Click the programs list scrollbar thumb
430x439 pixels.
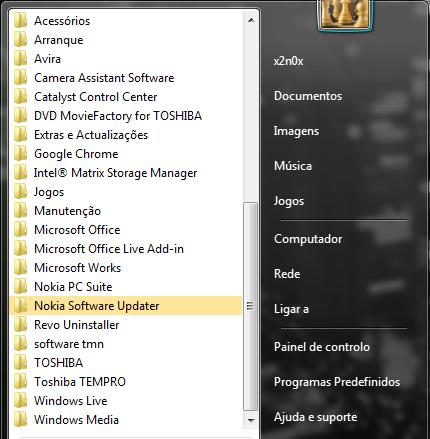pyautogui.click(x=250, y=306)
